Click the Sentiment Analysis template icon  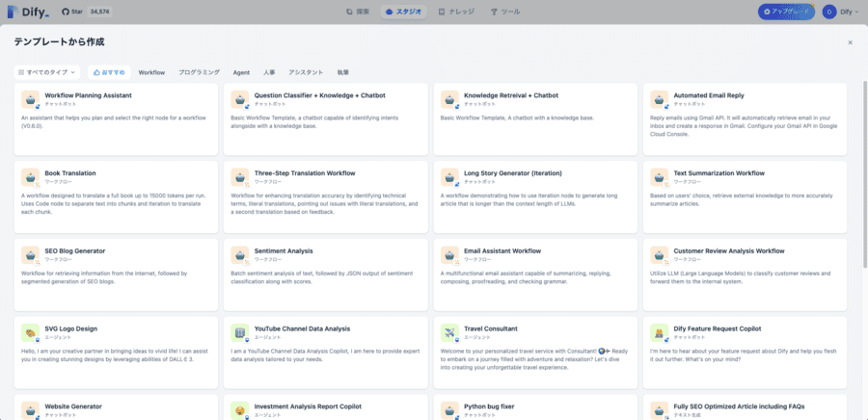click(x=240, y=255)
